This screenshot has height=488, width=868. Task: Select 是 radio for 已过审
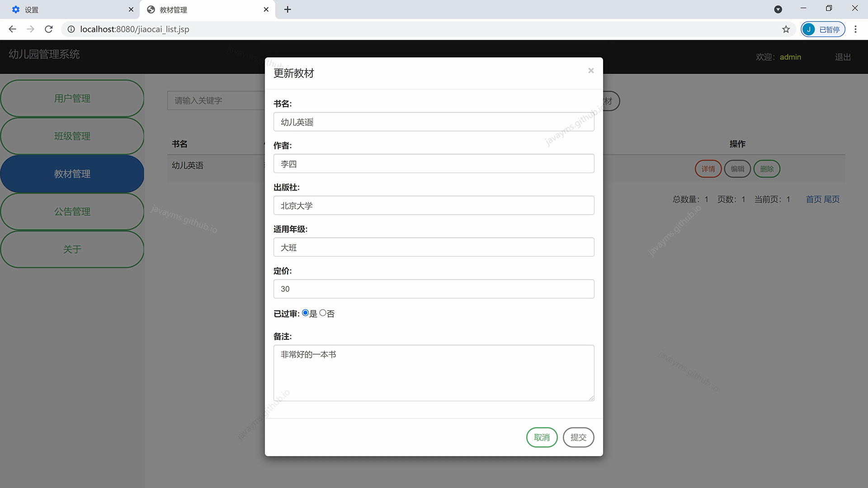point(306,313)
